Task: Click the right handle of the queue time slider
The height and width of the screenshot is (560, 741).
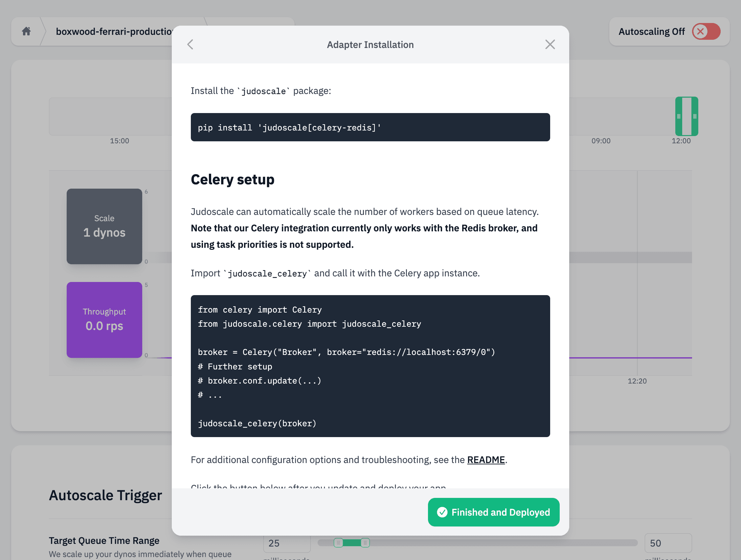Action: coord(365,543)
